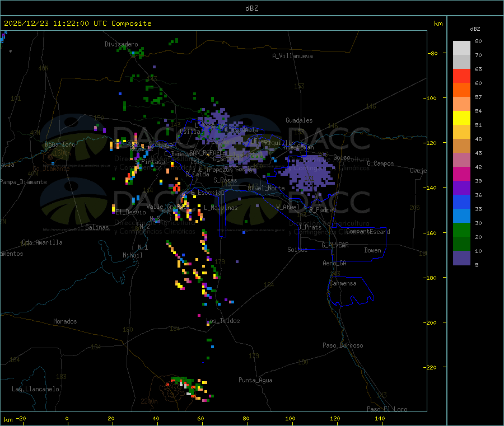Click the purple 10 dBZ legend color

(461, 258)
